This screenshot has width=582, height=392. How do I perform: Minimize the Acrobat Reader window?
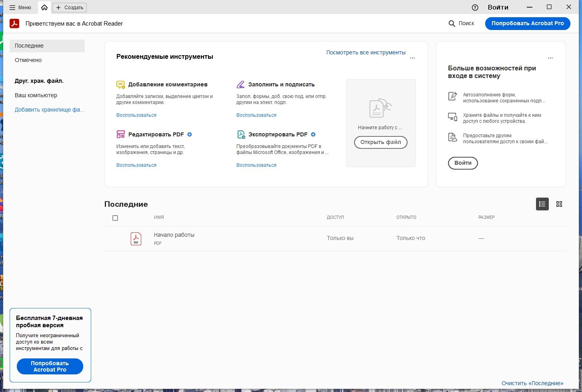point(530,7)
